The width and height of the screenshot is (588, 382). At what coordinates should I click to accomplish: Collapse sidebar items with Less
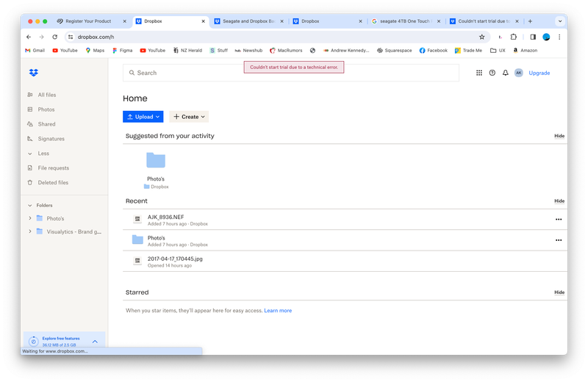click(x=38, y=154)
